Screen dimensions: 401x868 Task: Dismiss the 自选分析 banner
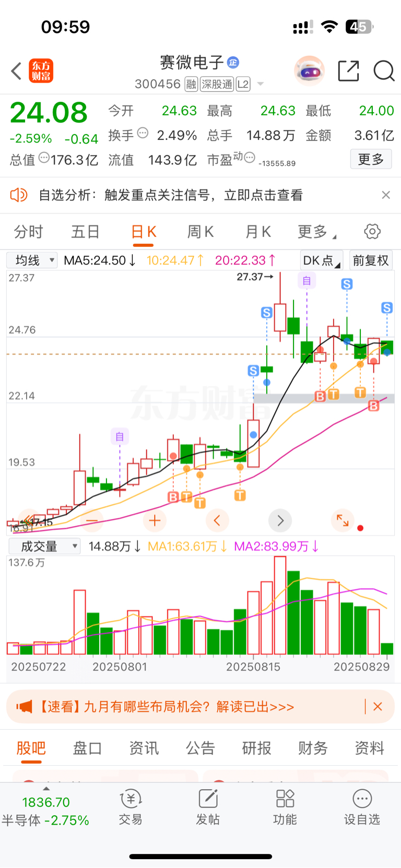tap(386, 195)
